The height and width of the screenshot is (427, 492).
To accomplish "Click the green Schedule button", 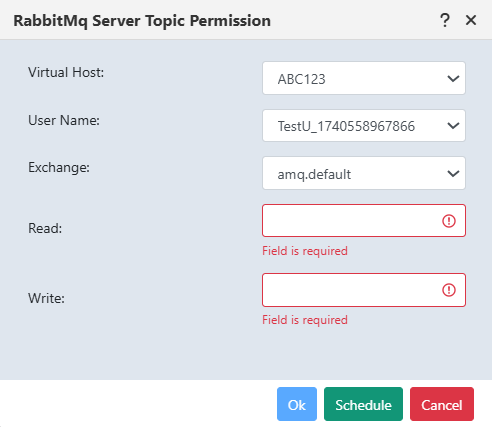I will [x=363, y=404].
